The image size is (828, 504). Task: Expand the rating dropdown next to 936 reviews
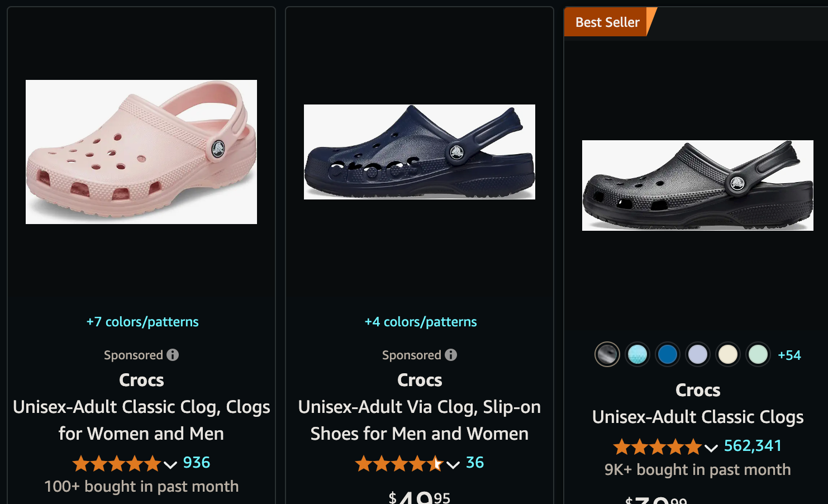click(x=170, y=464)
